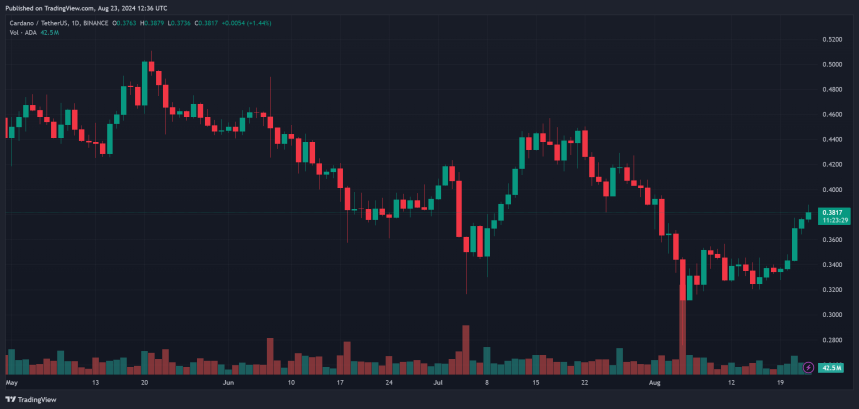The image size is (859, 409).
Task: Click the purple lightning bolt icon
Action: click(x=808, y=368)
